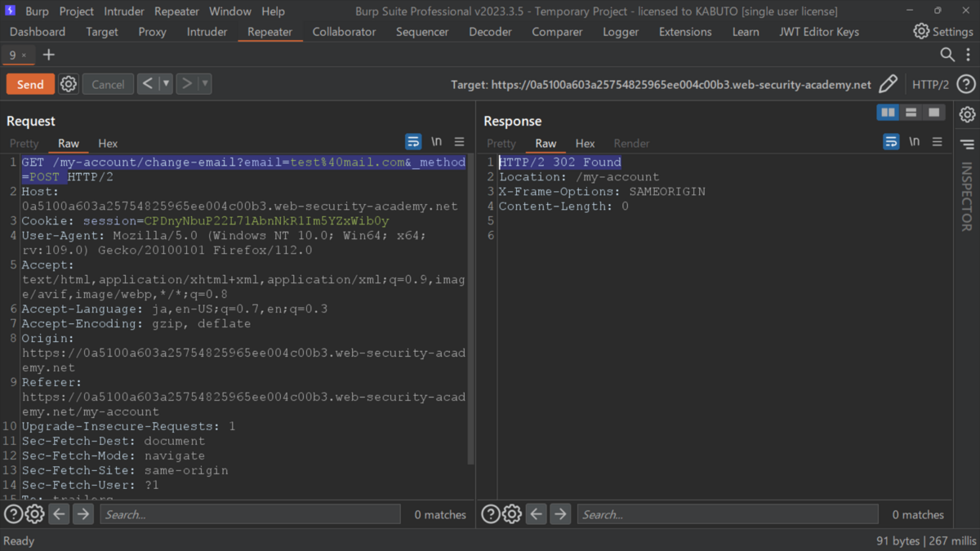Image resolution: width=980 pixels, height=551 pixels.
Task: Toggle non-printable characters in response
Action: pyautogui.click(x=915, y=142)
